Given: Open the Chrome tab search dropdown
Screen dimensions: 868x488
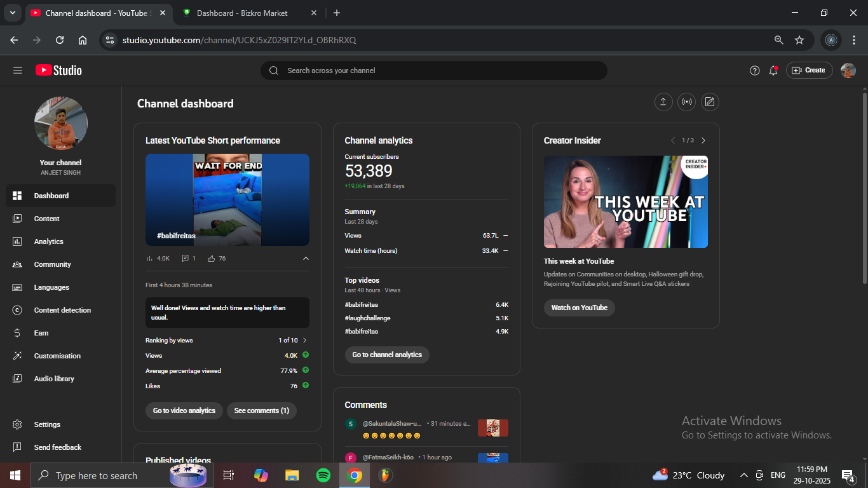Looking at the screenshot, I should tap(12, 13).
